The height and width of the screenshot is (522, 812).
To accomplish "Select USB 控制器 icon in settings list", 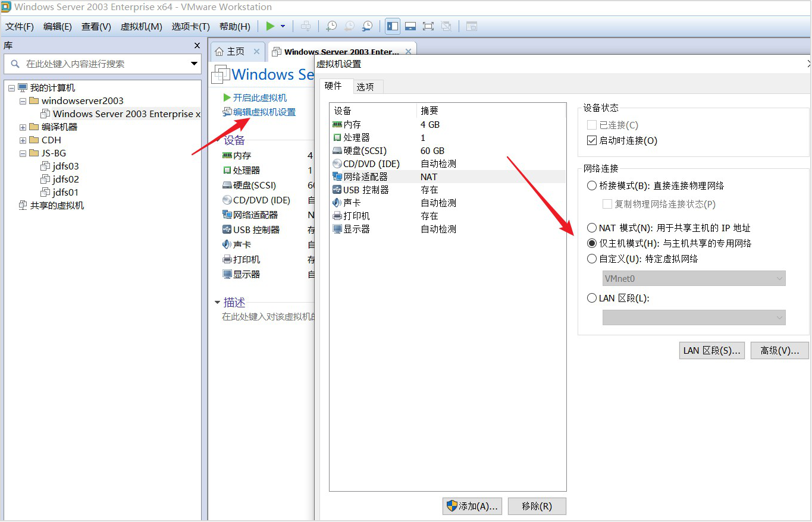I will coord(337,190).
